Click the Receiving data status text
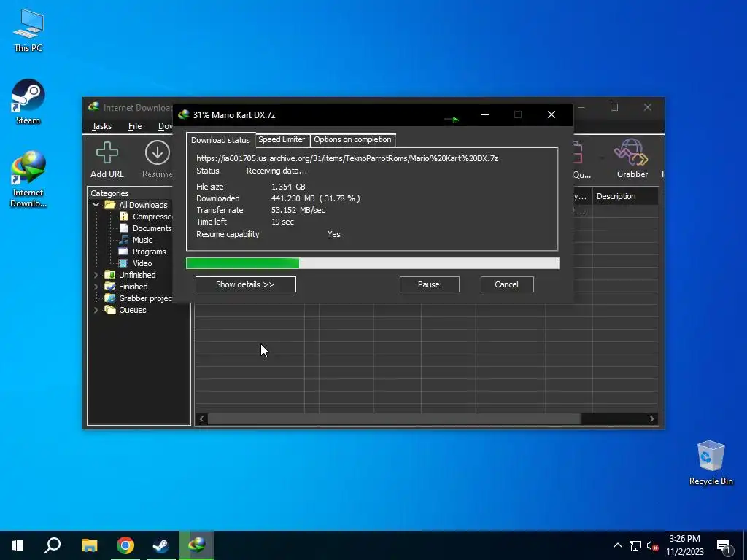This screenshot has height=560, width=747. [x=276, y=171]
